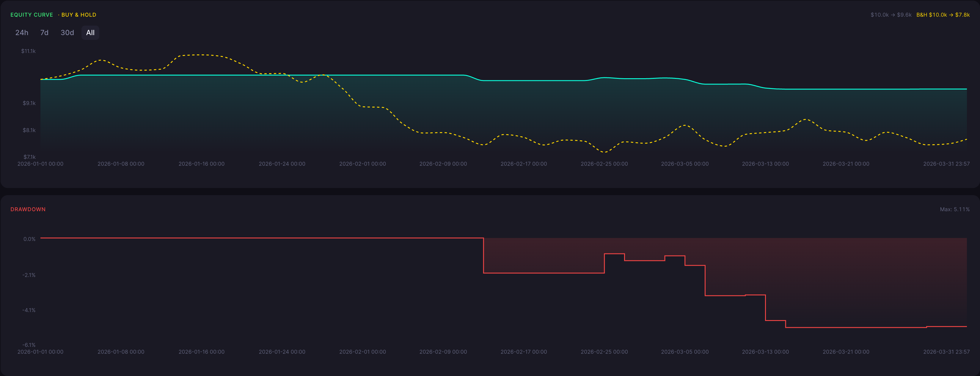Image resolution: width=980 pixels, height=376 pixels.
Task: Click the 0.0% drawdown axis label
Action: [x=29, y=239]
